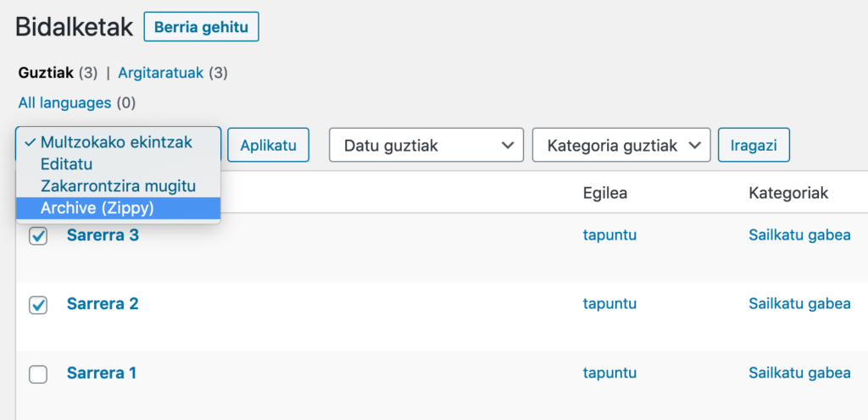Click Berria gehitu button
868x420 pixels.
coord(201,27)
